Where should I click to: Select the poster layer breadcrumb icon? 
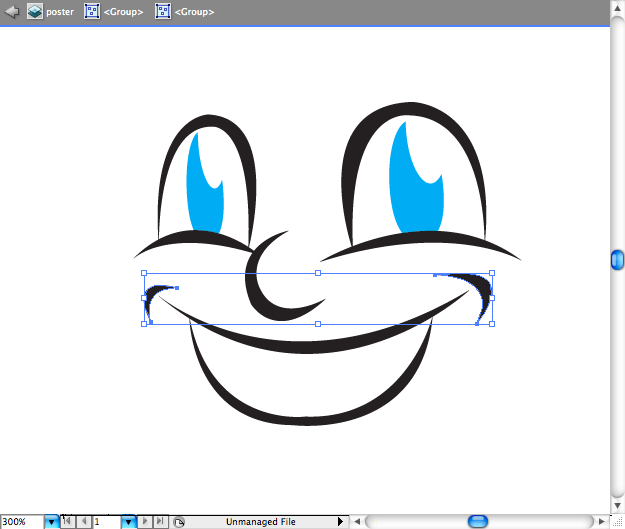coord(35,12)
